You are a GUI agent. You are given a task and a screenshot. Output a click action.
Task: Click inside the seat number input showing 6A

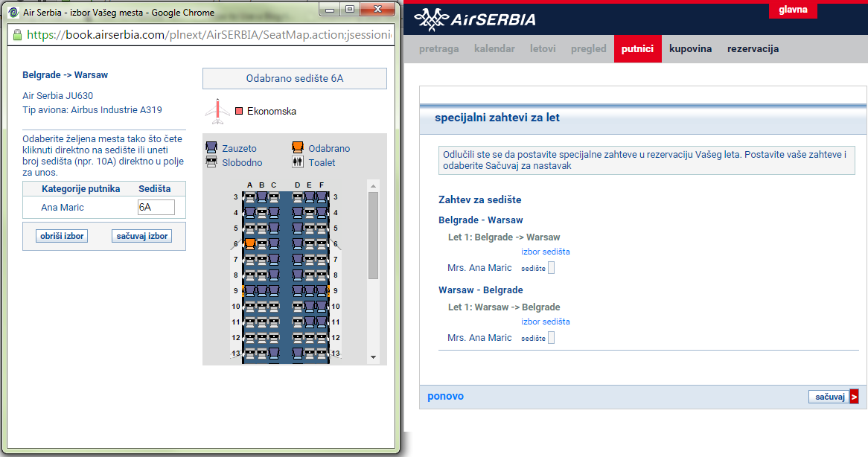tap(156, 208)
